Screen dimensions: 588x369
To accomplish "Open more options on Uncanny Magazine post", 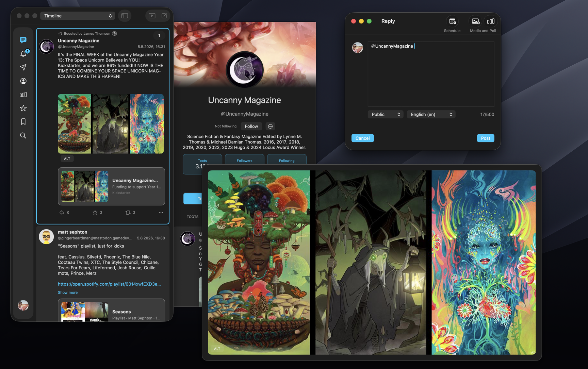I will (161, 212).
